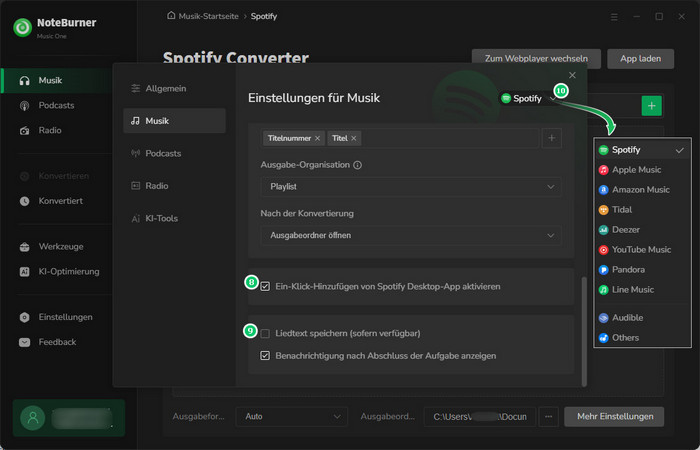Open the Musik section in the sidebar
700x450 pixels.
[56, 80]
